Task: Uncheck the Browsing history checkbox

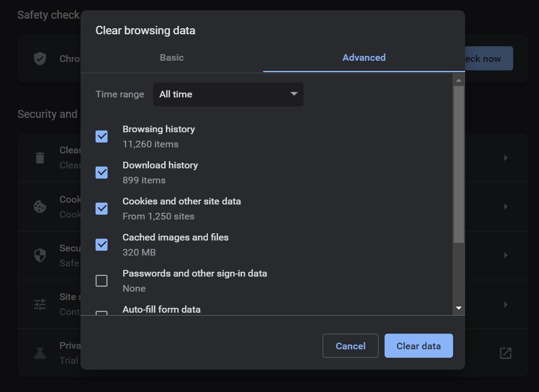Action: pyautogui.click(x=102, y=136)
